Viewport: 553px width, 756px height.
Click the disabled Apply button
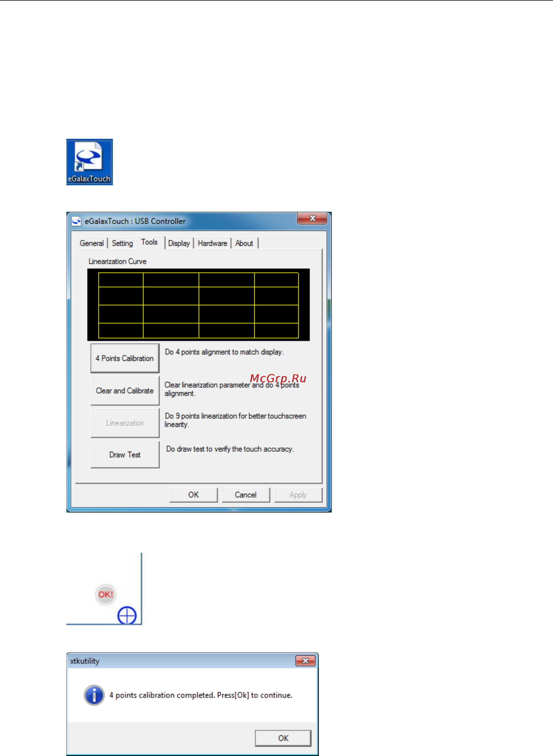pyautogui.click(x=298, y=495)
